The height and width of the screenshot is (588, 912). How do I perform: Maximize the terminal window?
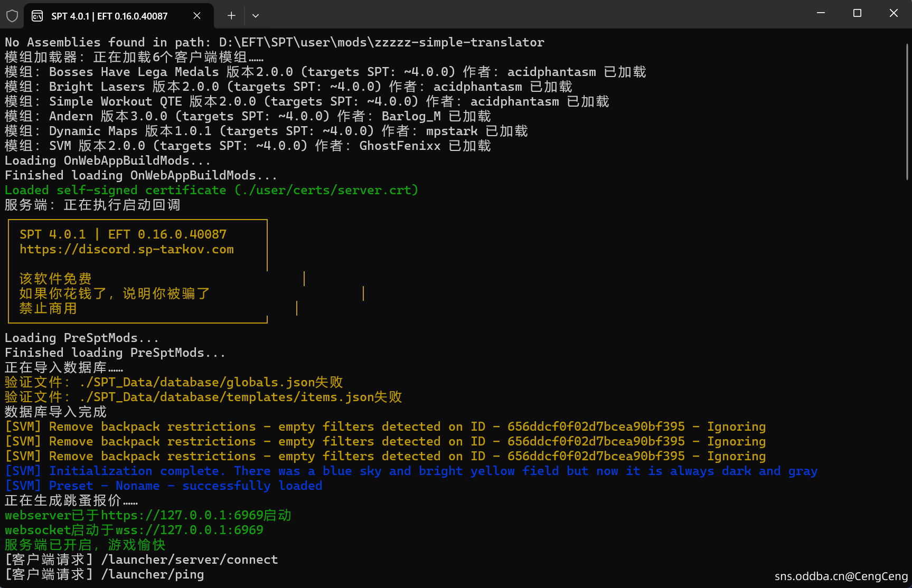pyautogui.click(x=857, y=13)
